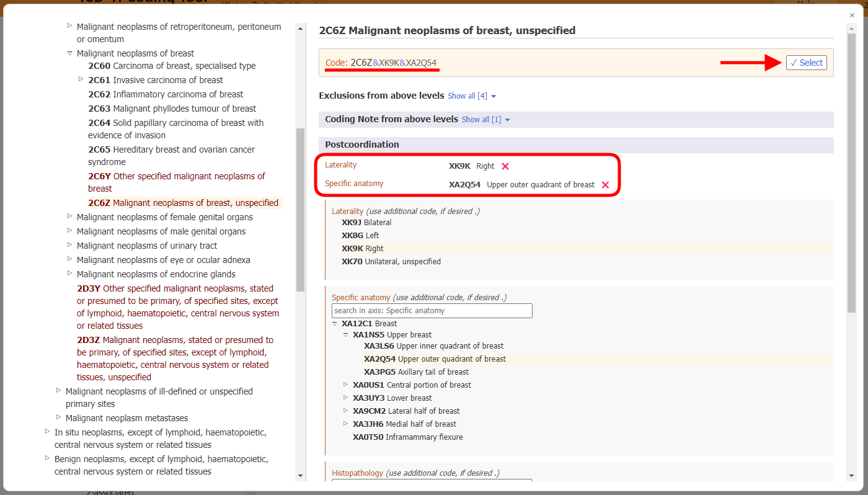The image size is (868, 495).
Task: Expand Malignant neoplasms of female genital organs
Action: [x=69, y=217]
